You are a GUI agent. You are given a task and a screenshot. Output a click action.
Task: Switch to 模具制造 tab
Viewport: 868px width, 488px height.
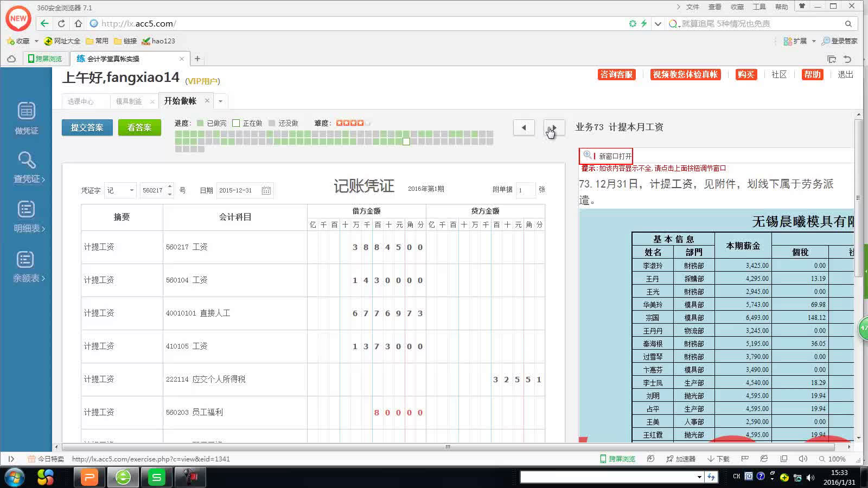click(x=129, y=101)
